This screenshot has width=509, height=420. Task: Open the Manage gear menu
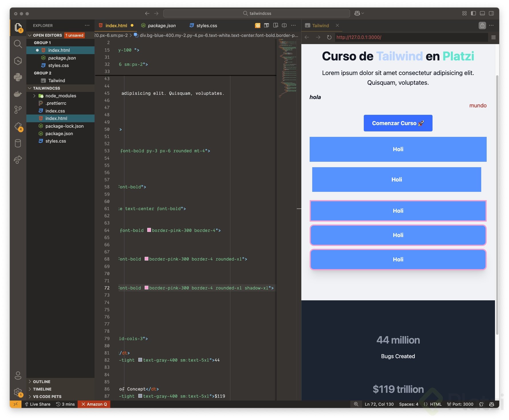pos(18,392)
